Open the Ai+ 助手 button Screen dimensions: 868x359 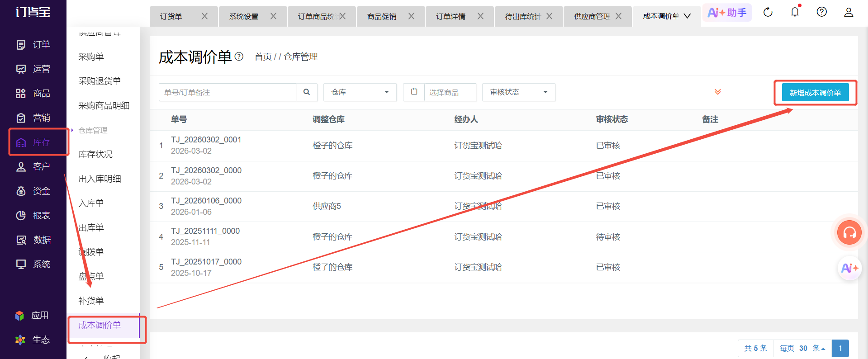coord(727,13)
